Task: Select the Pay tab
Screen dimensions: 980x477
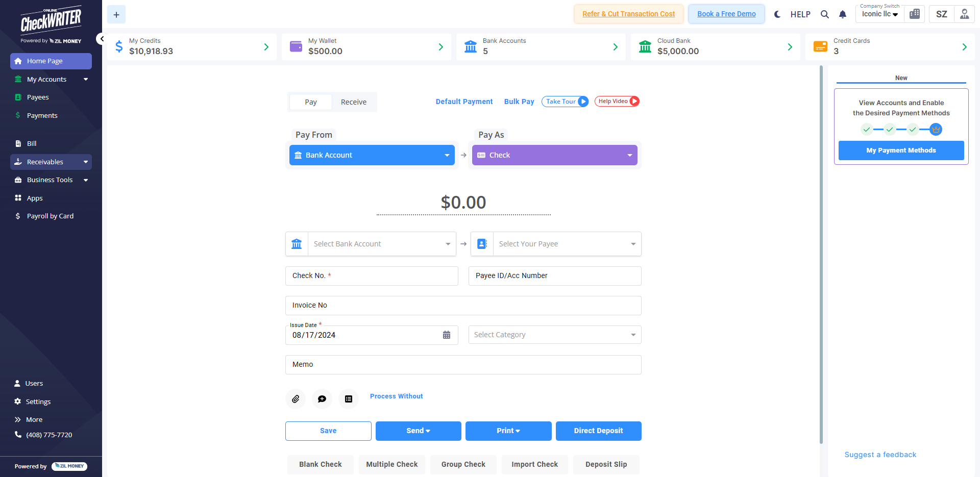Action: tap(311, 102)
